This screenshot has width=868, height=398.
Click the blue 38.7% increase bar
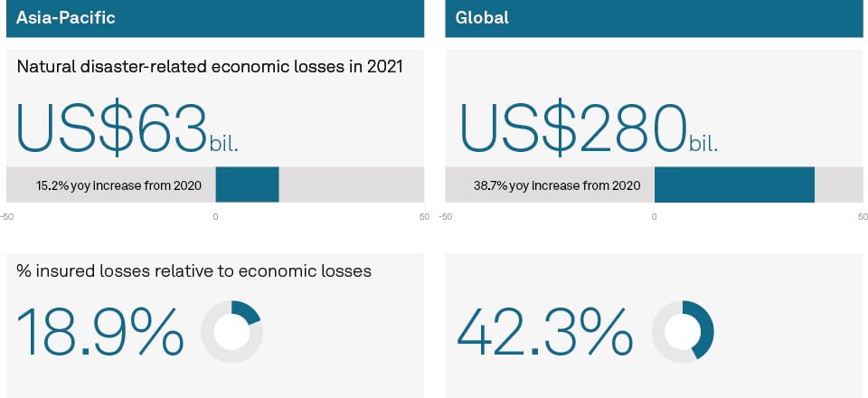(x=734, y=185)
